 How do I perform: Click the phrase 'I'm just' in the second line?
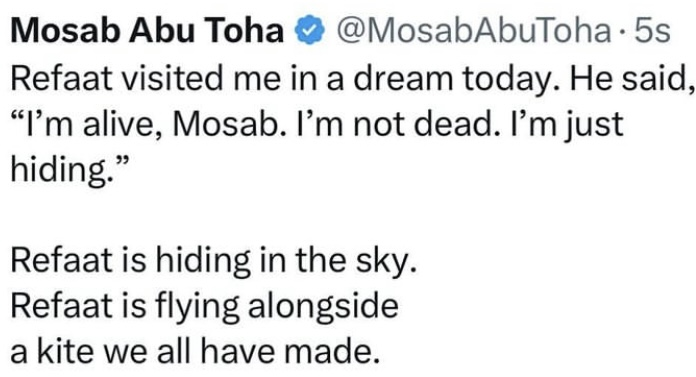567,126
